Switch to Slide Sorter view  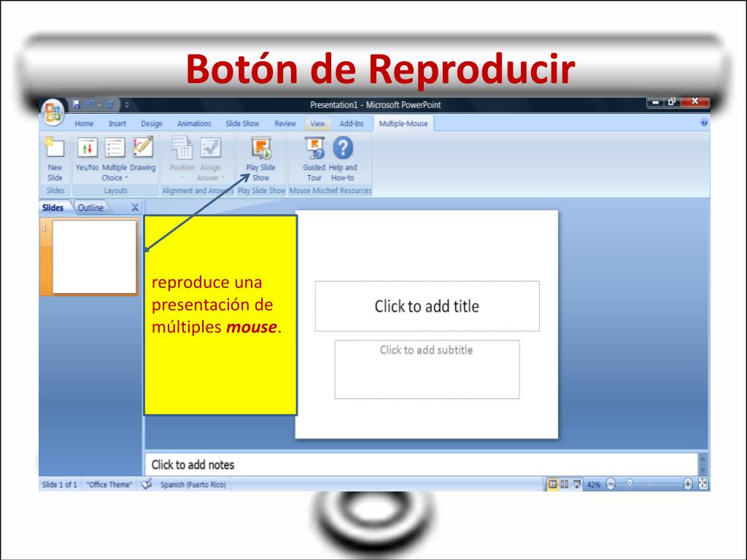pyautogui.click(x=565, y=484)
